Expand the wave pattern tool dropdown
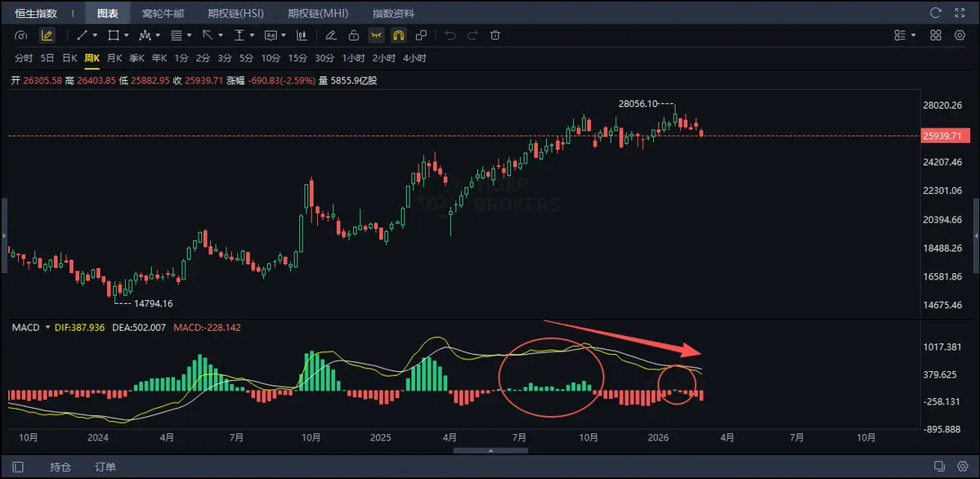Image resolution: width=980 pixels, height=479 pixels. (x=158, y=36)
